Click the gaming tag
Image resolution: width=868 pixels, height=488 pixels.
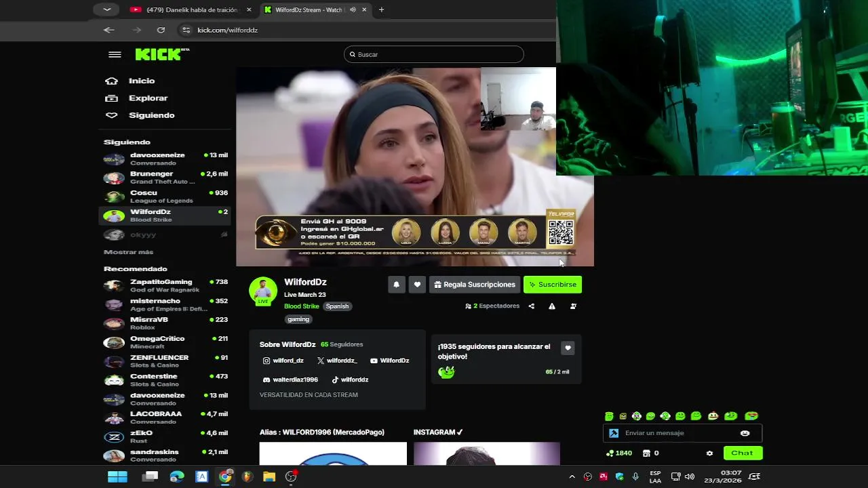[298, 319]
